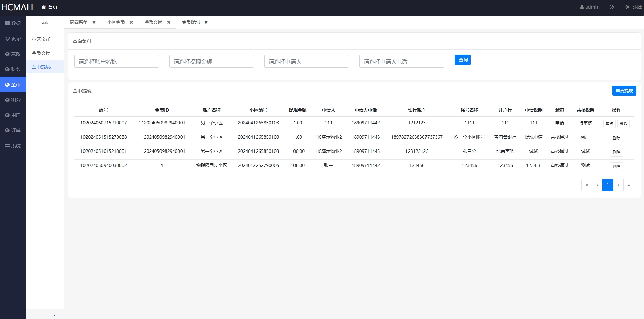Open 订单 section in sidebar
This screenshot has width=644, height=319.
point(13,130)
